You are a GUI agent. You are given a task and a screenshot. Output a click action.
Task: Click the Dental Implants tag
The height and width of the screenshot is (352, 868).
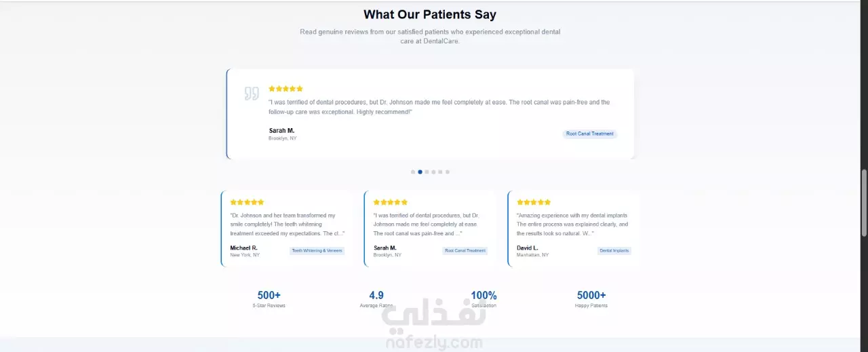[614, 250]
